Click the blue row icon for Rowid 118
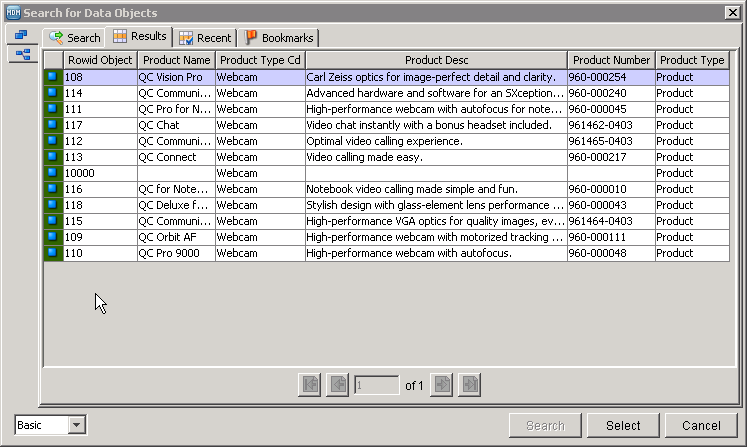This screenshot has width=747, height=447. coord(53,205)
